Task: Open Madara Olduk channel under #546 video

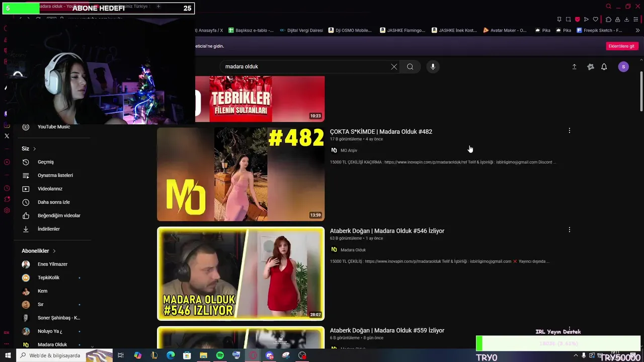Action: pyautogui.click(x=353, y=250)
